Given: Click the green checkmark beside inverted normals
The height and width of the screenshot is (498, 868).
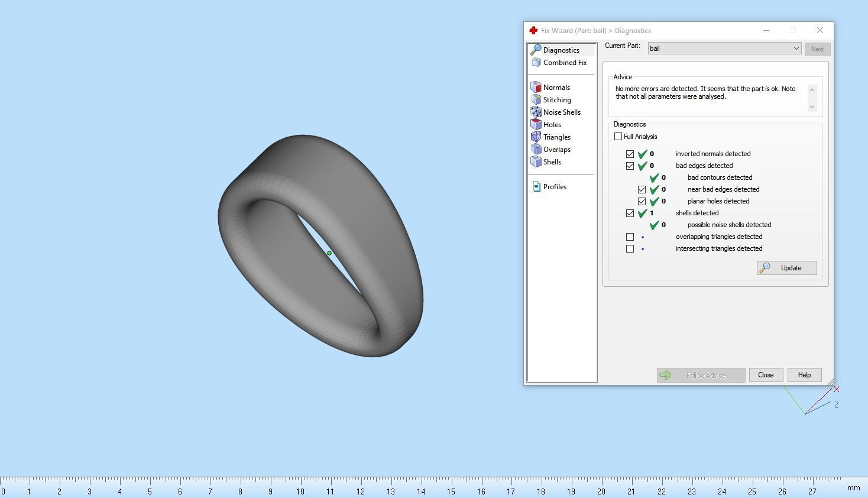Looking at the screenshot, I should click(643, 154).
